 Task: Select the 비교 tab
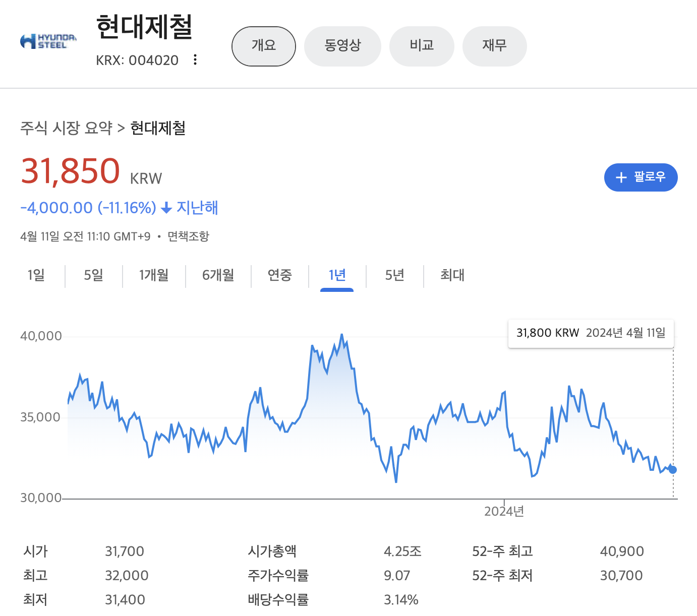[x=422, y=46]
